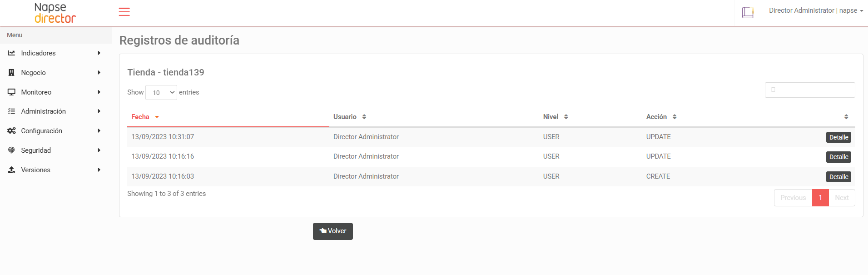Click the Administración list icon
The image size is (868, 275).
(11, 111)
